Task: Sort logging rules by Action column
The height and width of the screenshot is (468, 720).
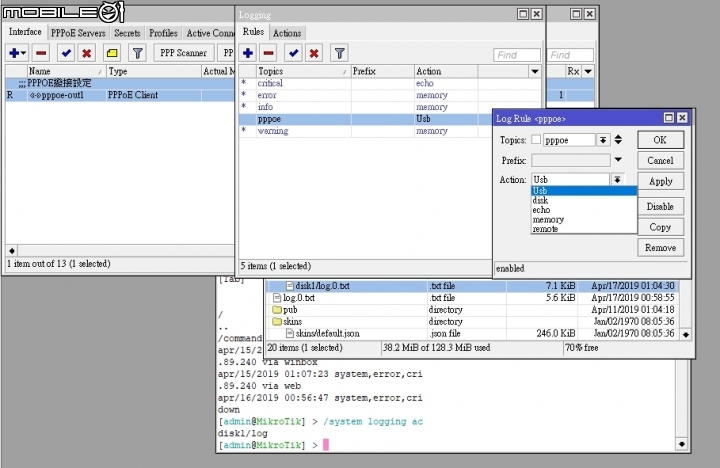Action: coord(446,72)
